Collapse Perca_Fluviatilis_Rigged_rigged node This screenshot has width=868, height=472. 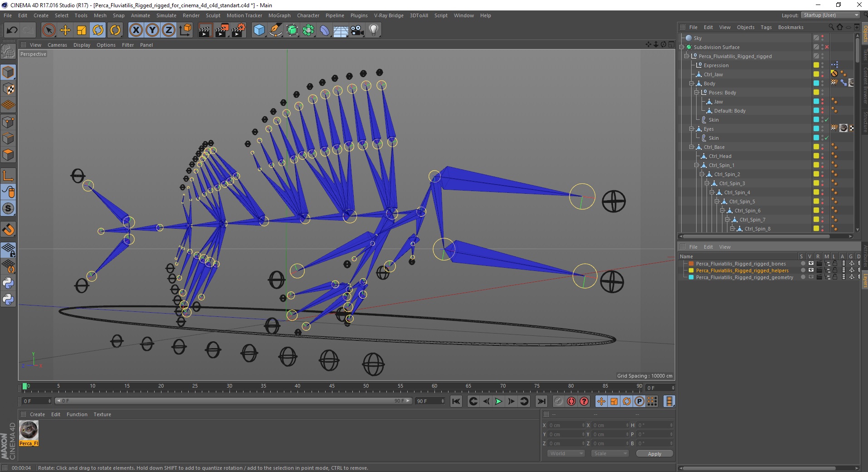click(x=687, y=56)
